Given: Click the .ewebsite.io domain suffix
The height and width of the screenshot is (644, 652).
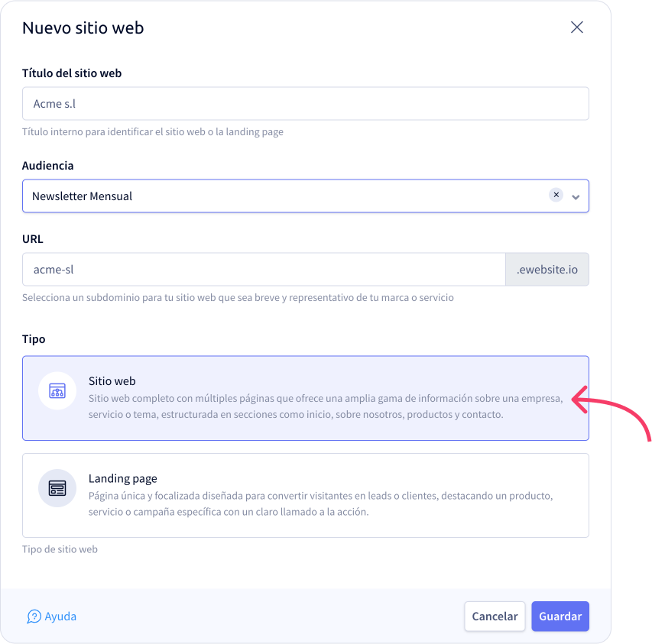Looking at the screenshot, I should point(547,269).
